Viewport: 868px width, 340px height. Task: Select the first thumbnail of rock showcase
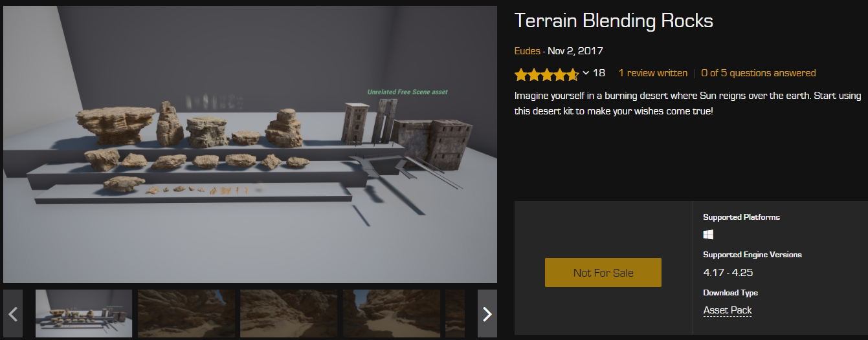pyautogui.click(x=83, y=314)
